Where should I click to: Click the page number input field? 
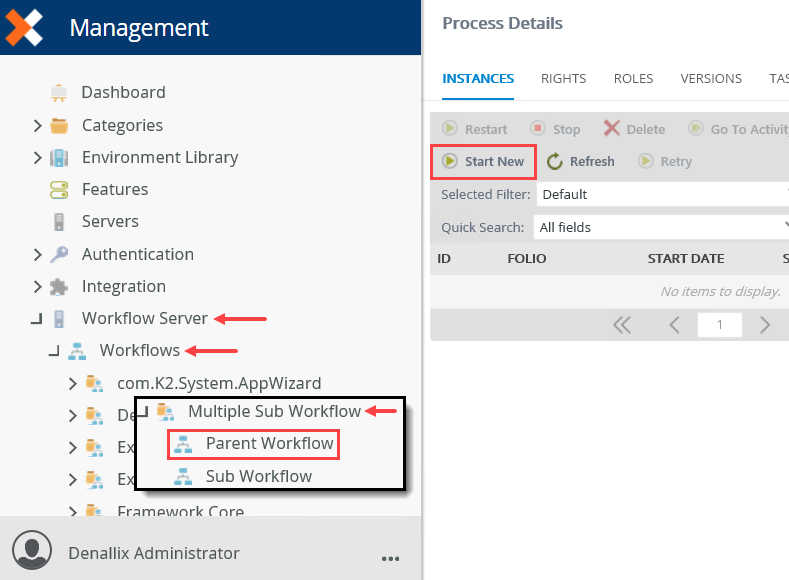click(x=717, y=325)
